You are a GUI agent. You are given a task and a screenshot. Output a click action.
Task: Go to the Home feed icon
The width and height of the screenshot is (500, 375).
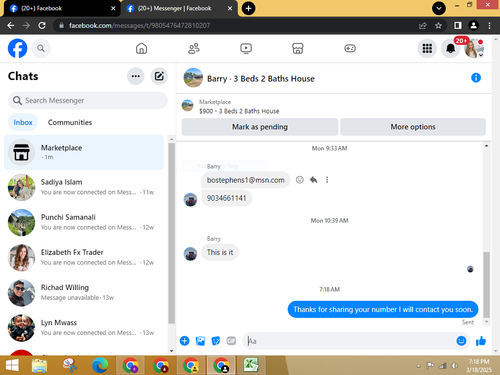(x=141, y=49)
